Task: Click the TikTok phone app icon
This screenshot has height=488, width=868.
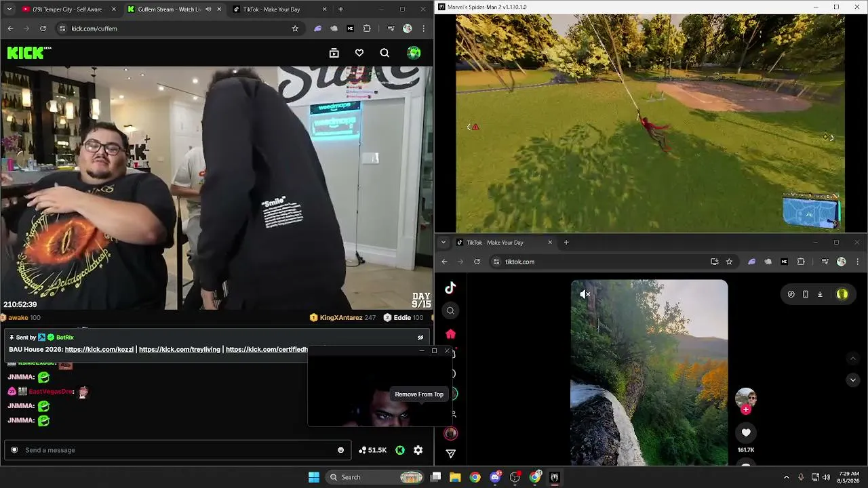Action: tap(805, 294)
